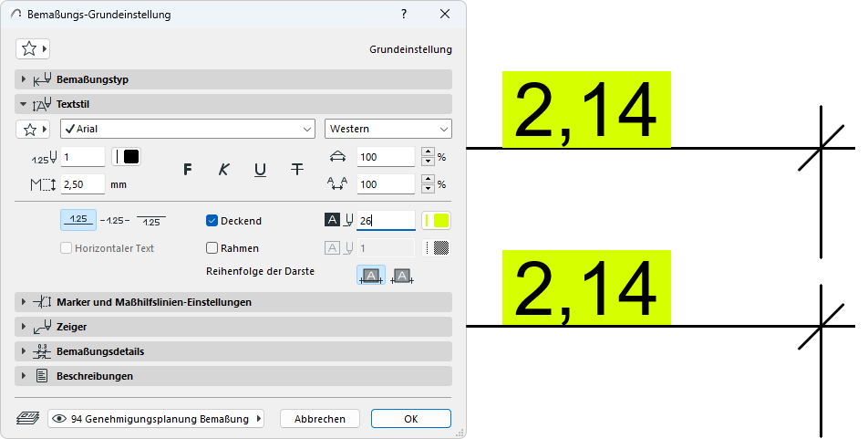Viewport: 868px width, 439px height.
Task: Increase the spacing percentage stepper
Action: (428, 179)
